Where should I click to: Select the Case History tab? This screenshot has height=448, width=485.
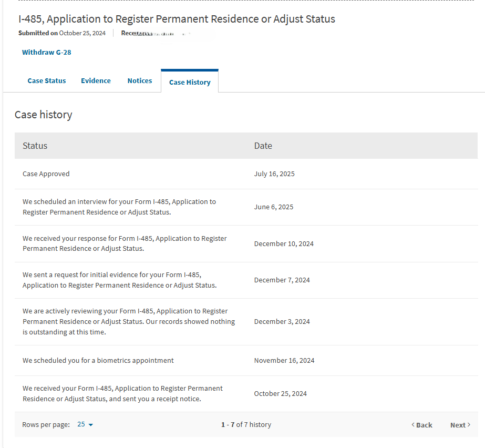[190, 82]
